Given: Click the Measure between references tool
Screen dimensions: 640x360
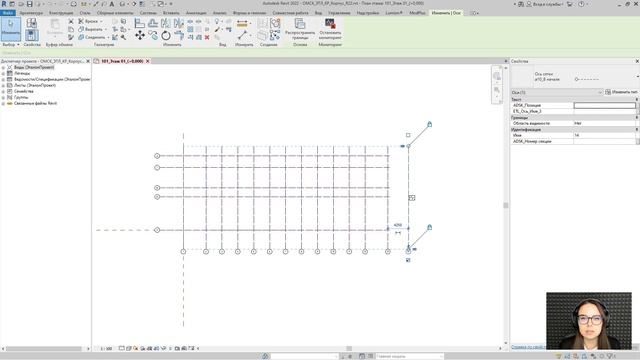Looking at the screenshot, I should tap(242, 24).
